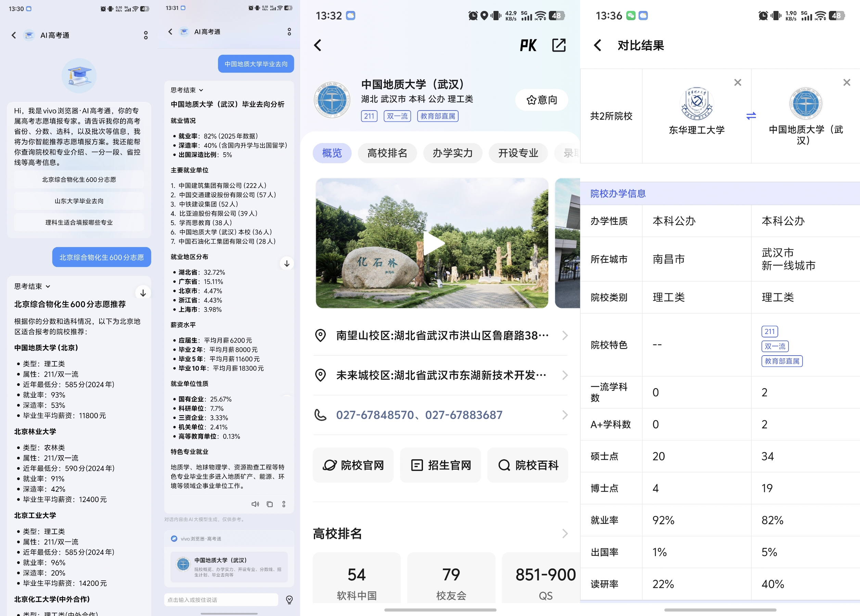
Task: Go back from first AI高考通 chat screen
Action: 14,35
